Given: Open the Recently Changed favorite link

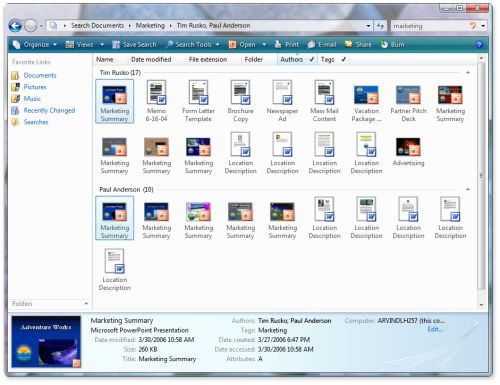Looking at the screenshot, I should pyautogui.click(x=49, y=110).
